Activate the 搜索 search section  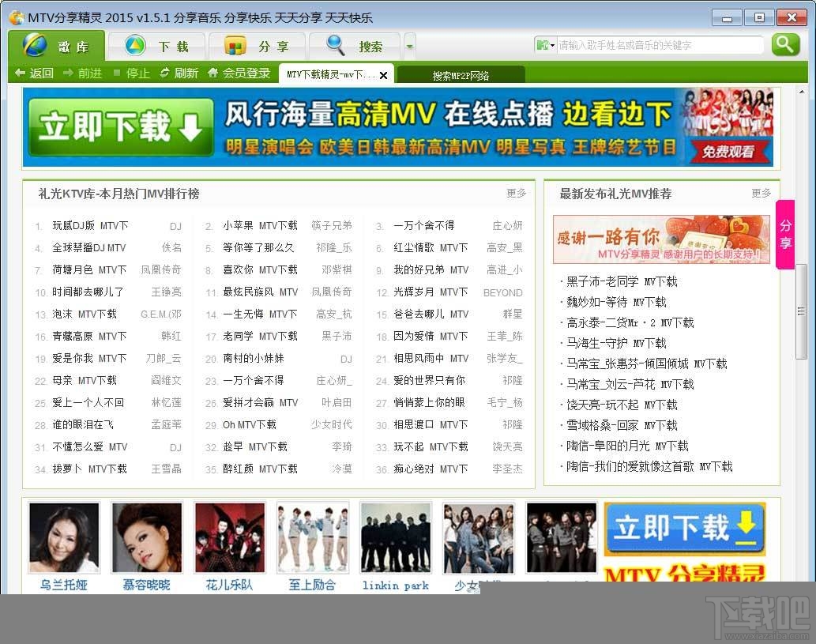tap(357, 46)
